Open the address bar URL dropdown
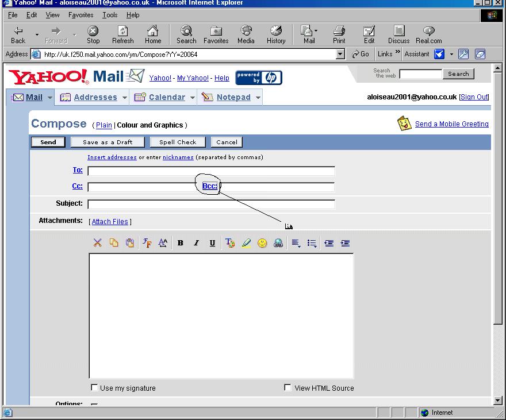This screenshot has height=420, width=506. tap(340, 54)
